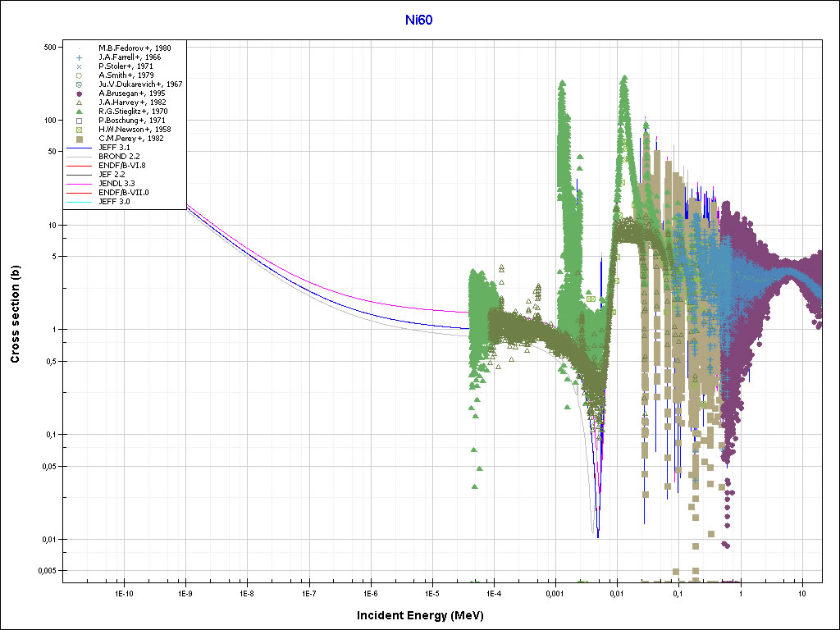The image size is (840, 630).
Task: Click the crossed-square marker for H.W.Newson 1958
Action: tap(79, 130)
